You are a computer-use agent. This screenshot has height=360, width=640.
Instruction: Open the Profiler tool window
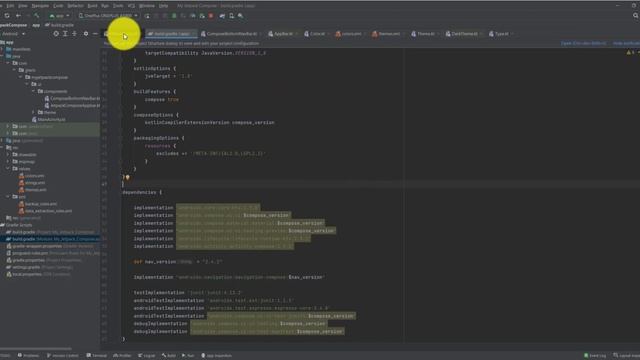click(x=122, y=356)
